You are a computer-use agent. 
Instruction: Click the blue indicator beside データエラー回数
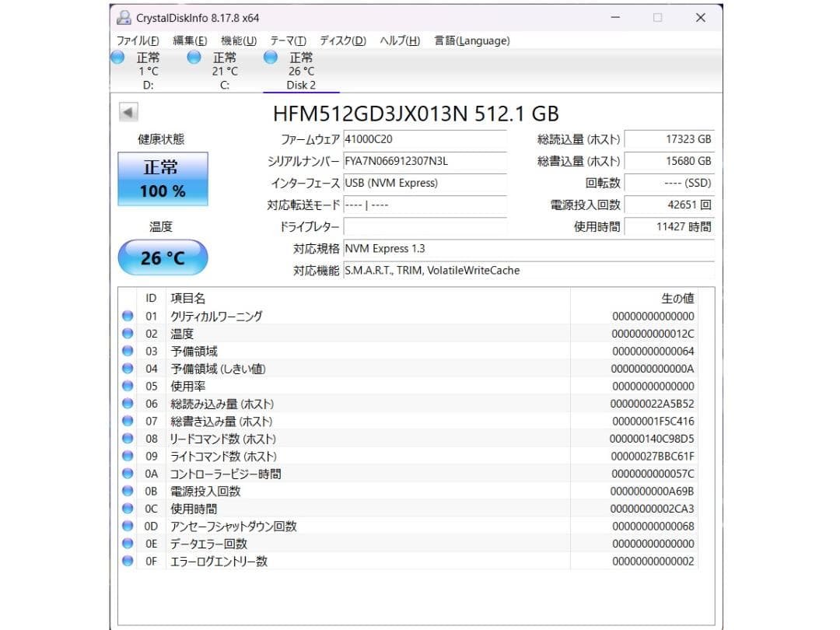[x=127, y=544]
